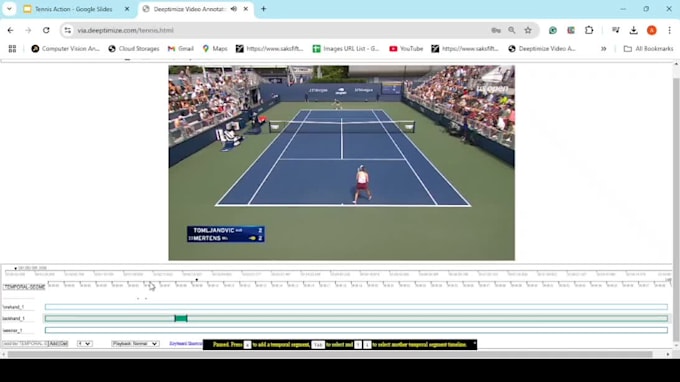Image resolution: width=680 pixels, height=382 pixels.
Task: Open the Deeptimize Video A... bookmark
Action: click(x=542, y=49)
